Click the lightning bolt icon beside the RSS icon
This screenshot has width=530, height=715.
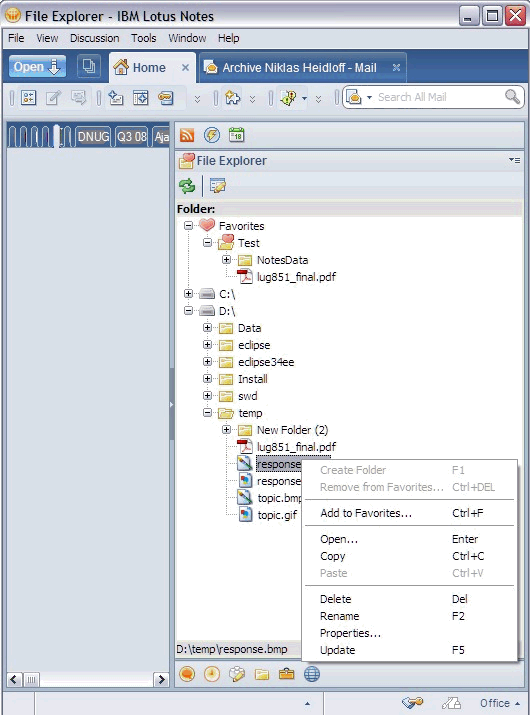pyautogui.click(x=212, y=135)
